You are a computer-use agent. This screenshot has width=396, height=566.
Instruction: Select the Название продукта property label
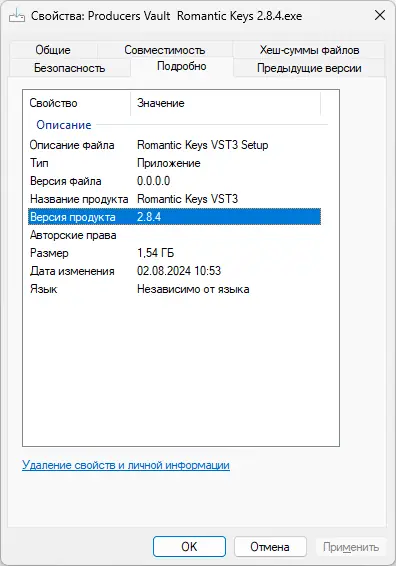pos(79,199)
